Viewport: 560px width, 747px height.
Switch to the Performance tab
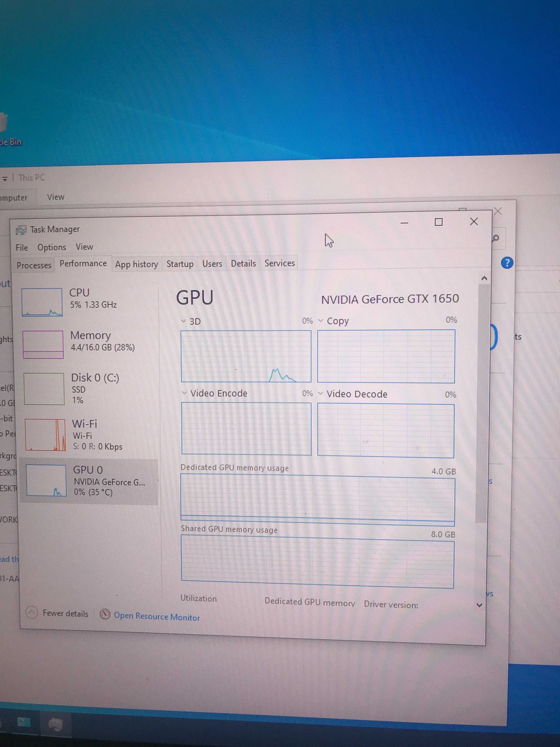pos(83,263)
